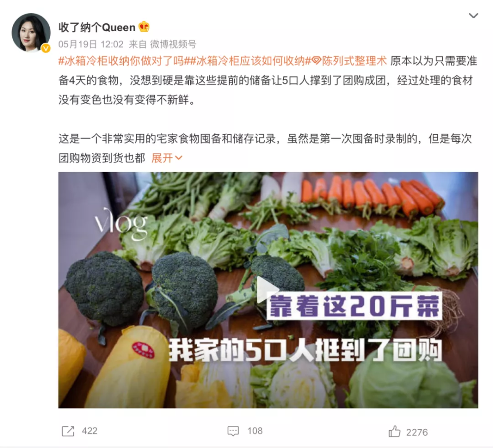Click the repost share icon
Image resolution: width=493 pixels, height=448 pixels.
[68, 431]
